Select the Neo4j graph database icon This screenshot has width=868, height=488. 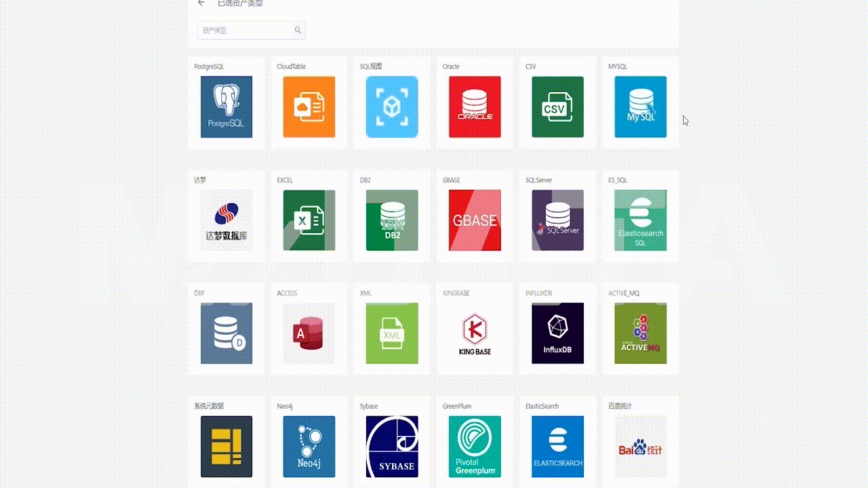309,447
